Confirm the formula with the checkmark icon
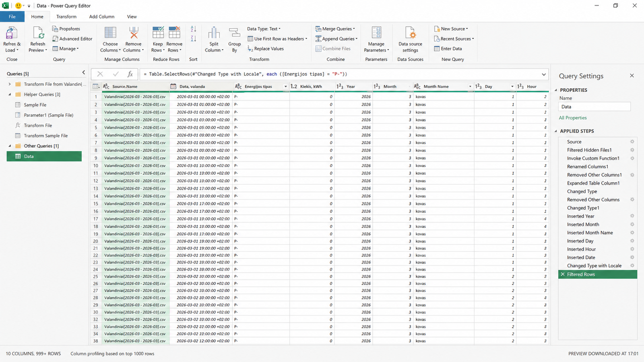 [116, 74]
